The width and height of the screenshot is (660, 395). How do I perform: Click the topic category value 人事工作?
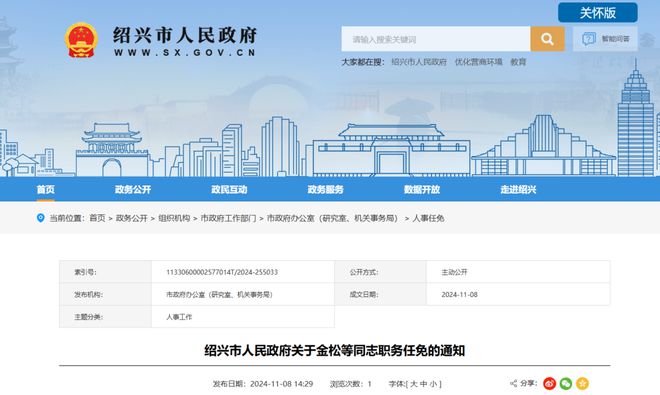(179, 317)
